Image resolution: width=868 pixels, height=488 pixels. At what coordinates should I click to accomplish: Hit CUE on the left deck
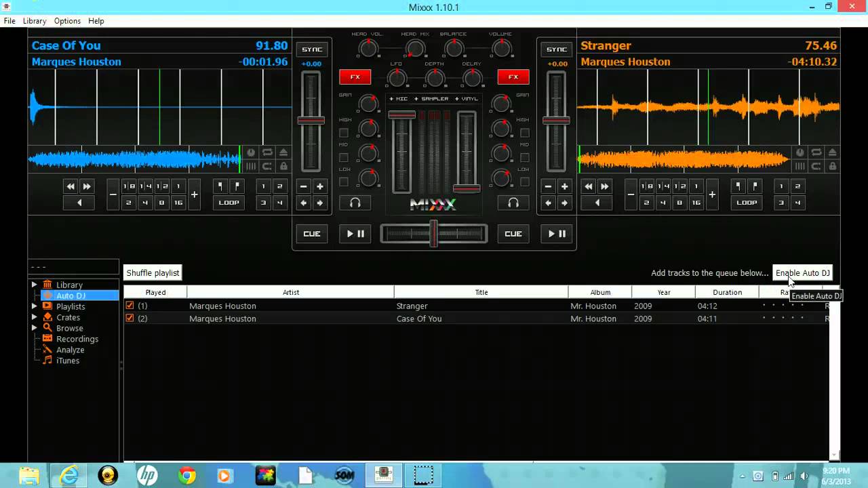coord(312,234)
